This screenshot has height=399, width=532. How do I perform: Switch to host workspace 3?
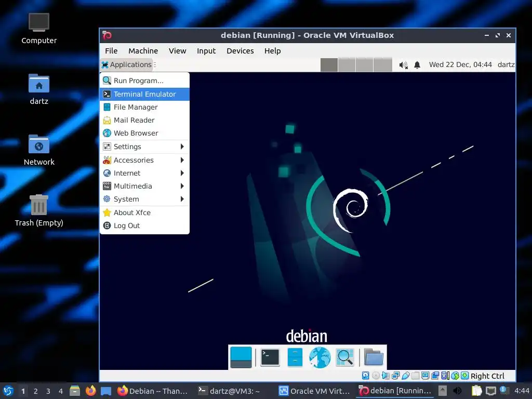48,391
